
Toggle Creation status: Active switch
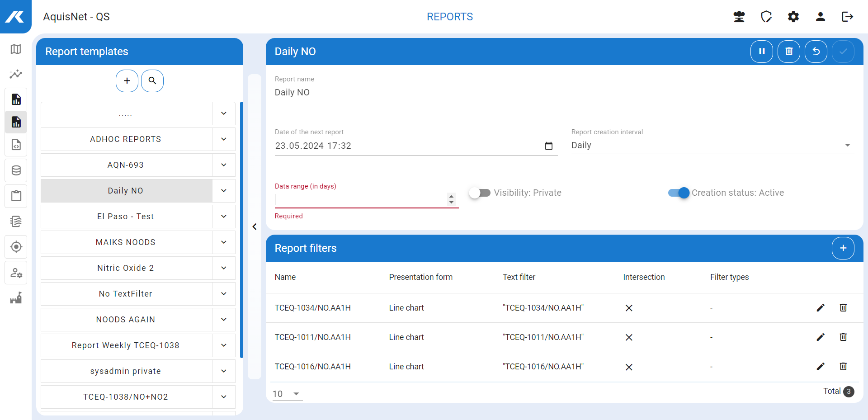tap(679, 193)
